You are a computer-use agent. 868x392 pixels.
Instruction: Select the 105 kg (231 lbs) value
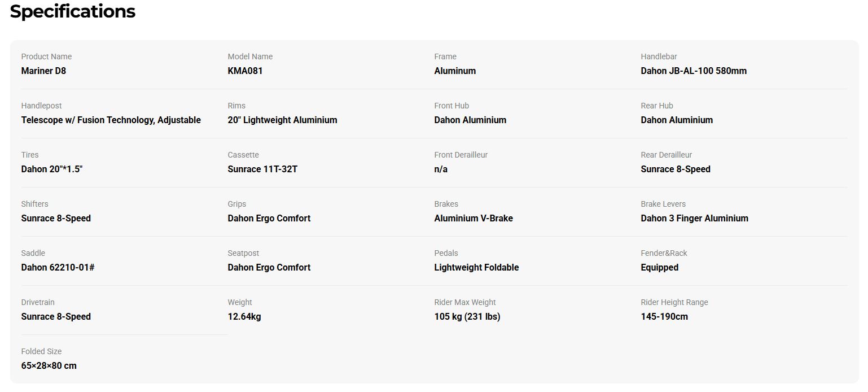(x=467, y=317)
